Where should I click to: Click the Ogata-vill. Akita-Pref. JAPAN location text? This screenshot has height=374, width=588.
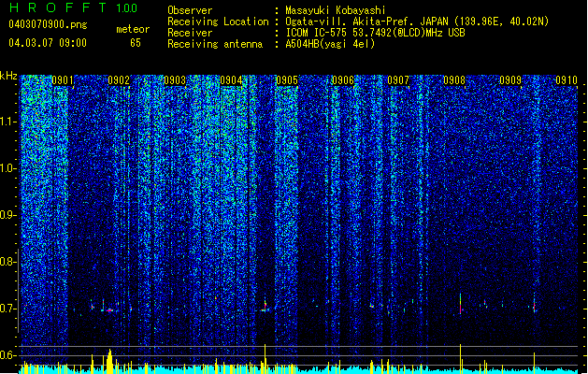coord(417,22)
